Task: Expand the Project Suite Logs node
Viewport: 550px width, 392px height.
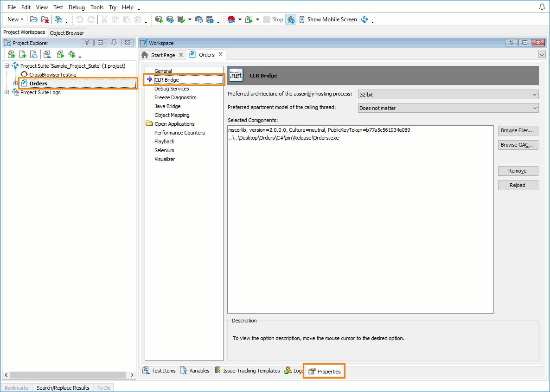Action: click(x=6, y=92)
